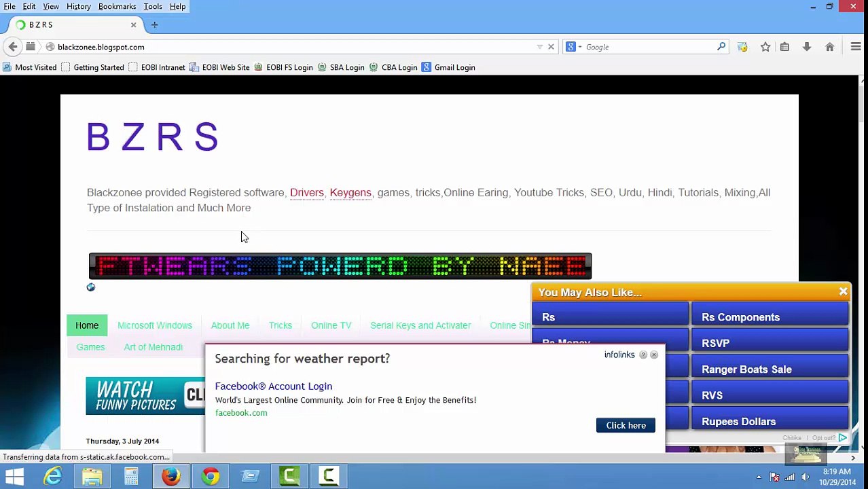Image resolution: width=868 pixels, height=489 pixels.
Task: Open the first Camtasia taskbar icon
Action: point(290,476)
